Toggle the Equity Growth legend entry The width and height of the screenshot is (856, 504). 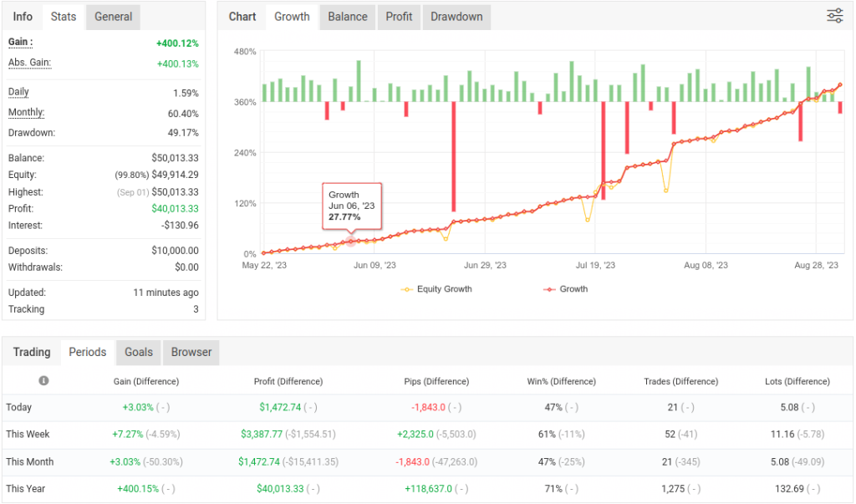(x=436, y=289)
